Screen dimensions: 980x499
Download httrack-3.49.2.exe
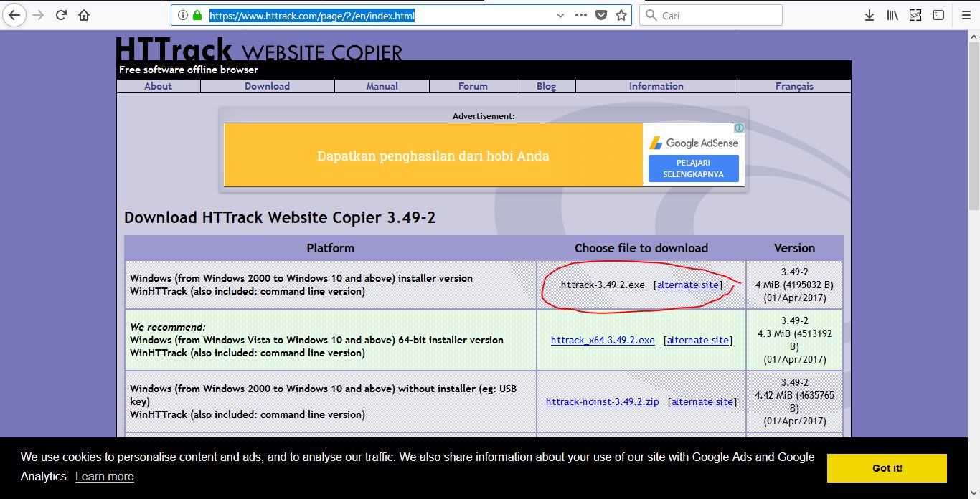(x=603, y=285)
